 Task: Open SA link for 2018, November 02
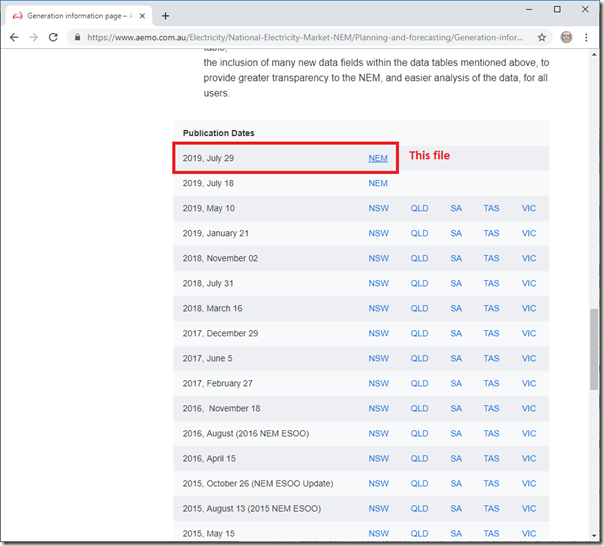(x=456, y=259)
